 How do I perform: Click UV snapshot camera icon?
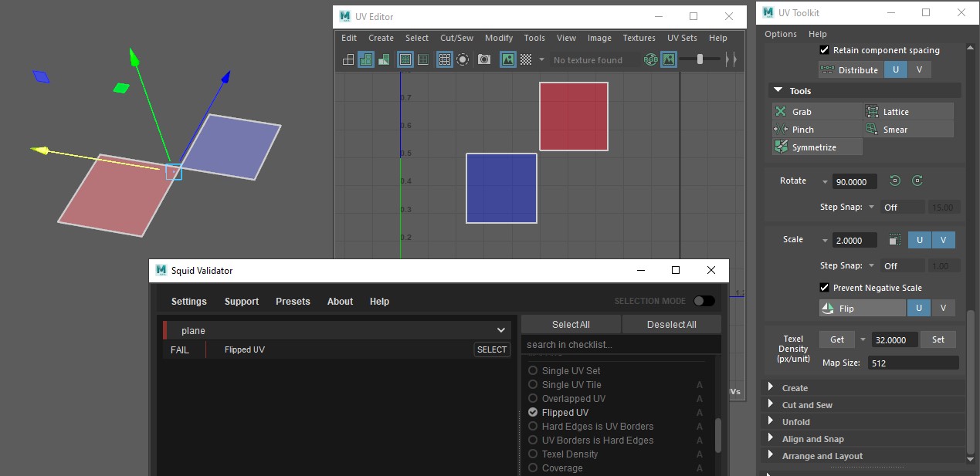point(484,59)
